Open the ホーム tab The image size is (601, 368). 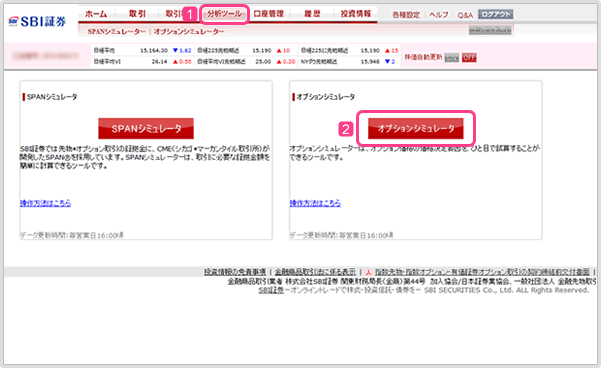tap(96, 14)
